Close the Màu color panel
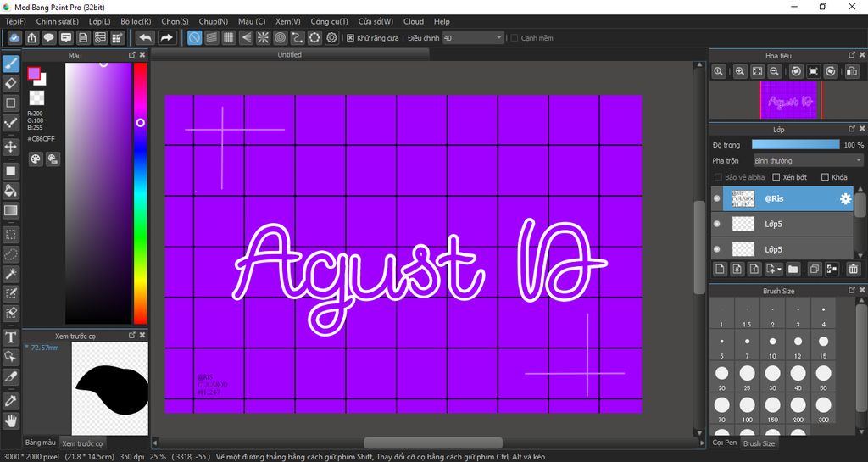 tap(142, 55)
